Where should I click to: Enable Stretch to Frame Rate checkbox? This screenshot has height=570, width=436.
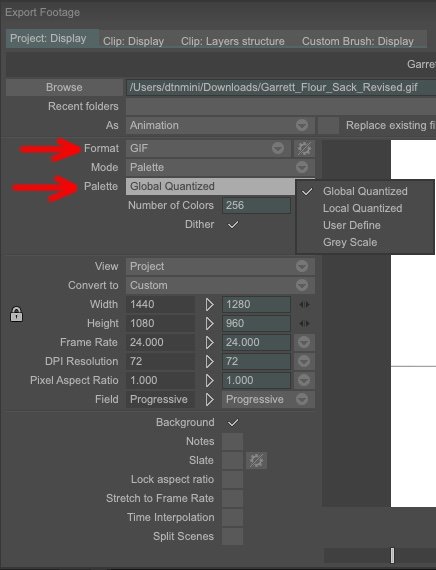233,498
